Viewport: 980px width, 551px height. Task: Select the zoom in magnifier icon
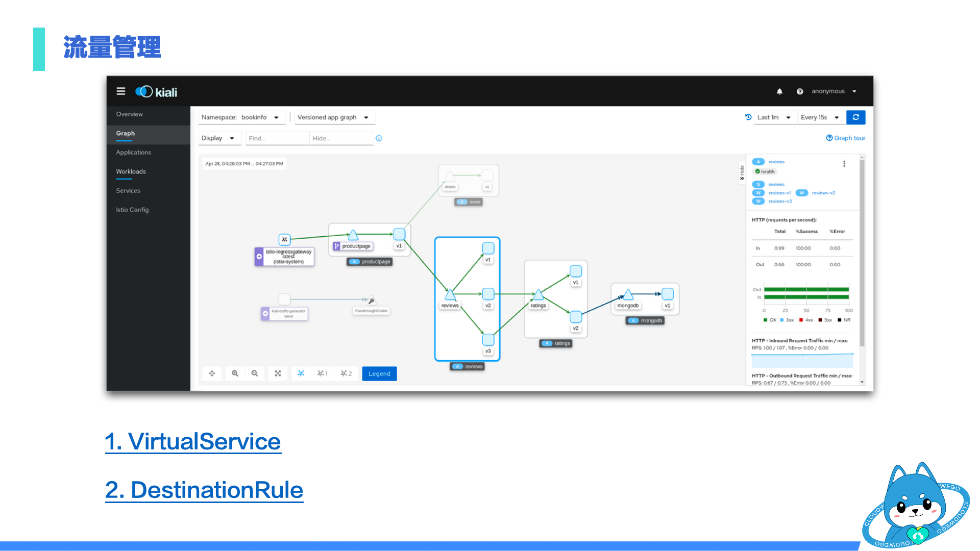[235, 373]
